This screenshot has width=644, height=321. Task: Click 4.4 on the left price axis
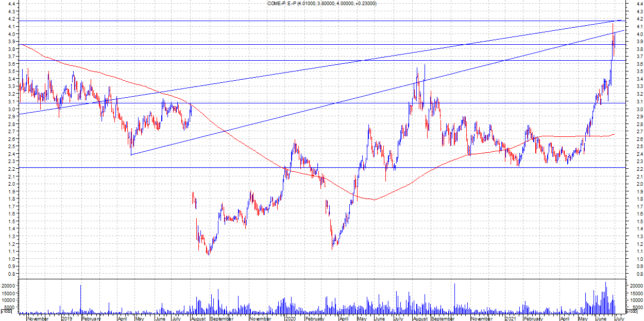12,4
